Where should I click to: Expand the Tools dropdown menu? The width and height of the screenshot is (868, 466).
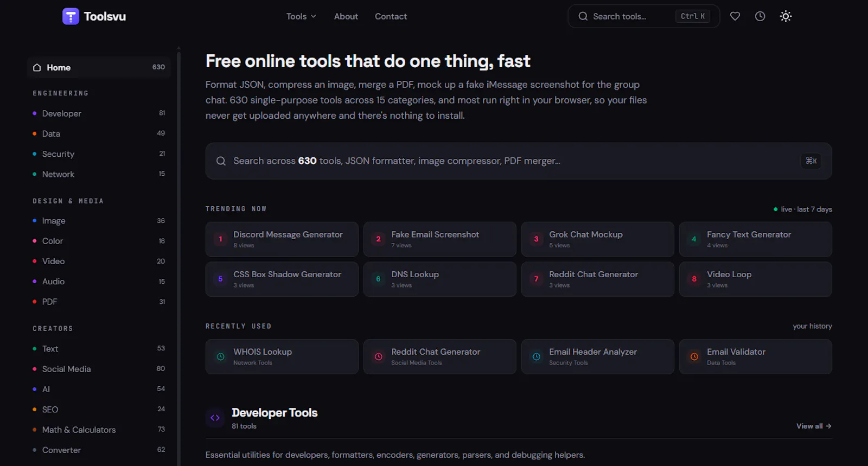click(x=301, y=16)
